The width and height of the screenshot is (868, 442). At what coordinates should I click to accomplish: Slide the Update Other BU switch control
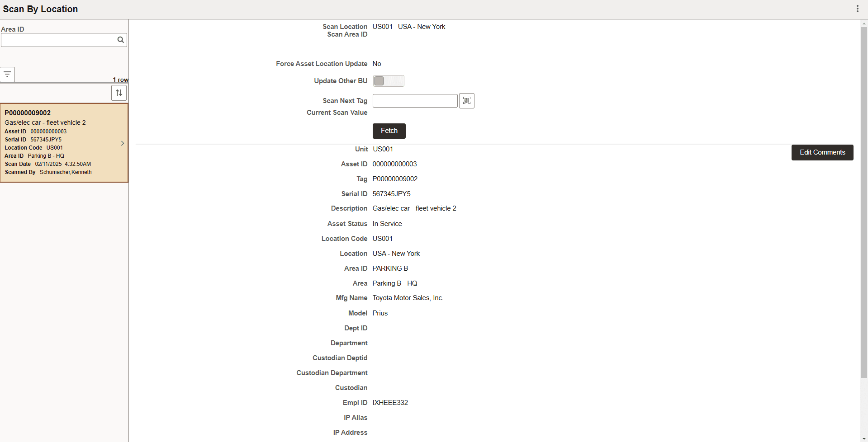pos(389,80)
